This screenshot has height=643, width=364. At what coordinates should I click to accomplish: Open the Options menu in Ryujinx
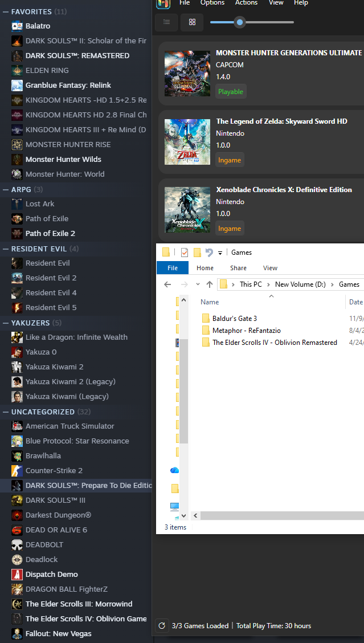point(212,2)
